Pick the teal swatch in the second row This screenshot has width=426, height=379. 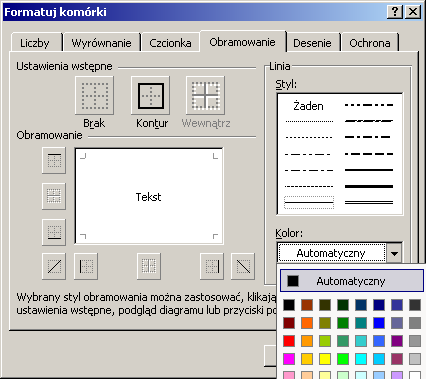[361, 323]
